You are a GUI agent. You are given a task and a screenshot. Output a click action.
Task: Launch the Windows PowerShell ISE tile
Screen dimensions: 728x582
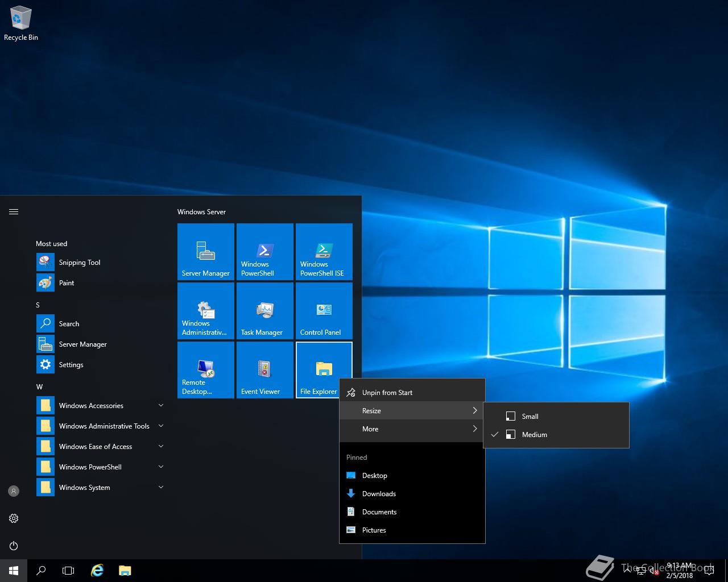324,252
